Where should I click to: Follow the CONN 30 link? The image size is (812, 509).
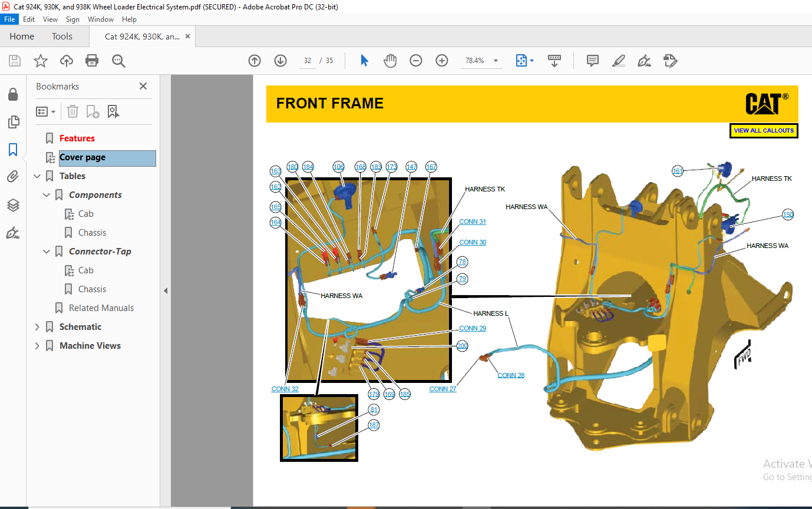(x=473, y=242)
